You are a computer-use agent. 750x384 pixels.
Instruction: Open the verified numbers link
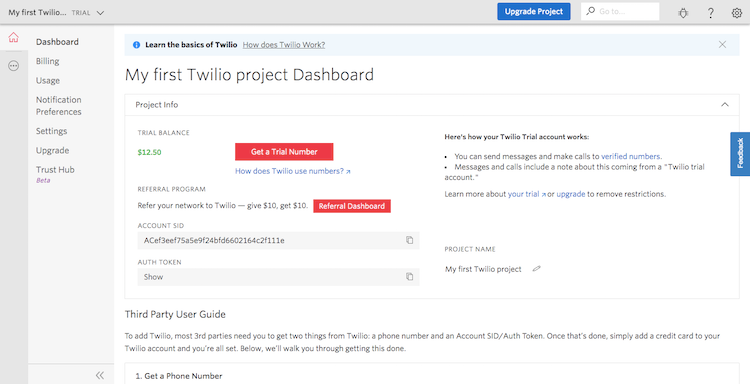pos(631,156)
